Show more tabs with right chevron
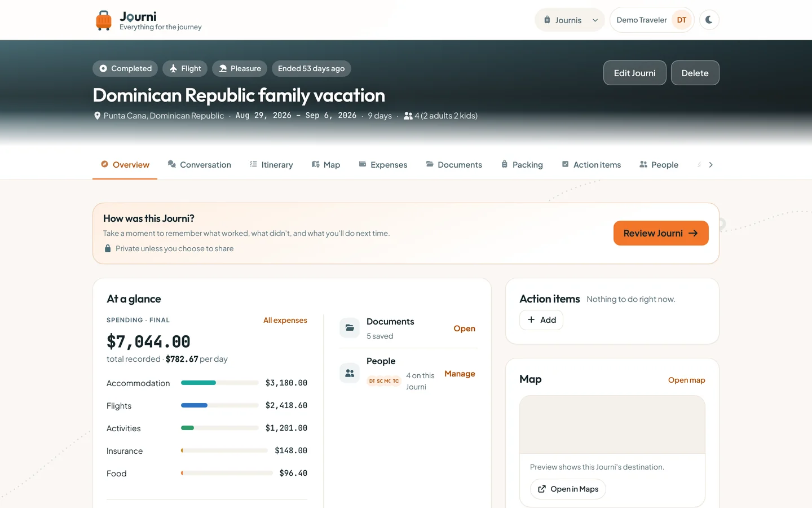Screen dimensions: 812x508 pos(710,165)
